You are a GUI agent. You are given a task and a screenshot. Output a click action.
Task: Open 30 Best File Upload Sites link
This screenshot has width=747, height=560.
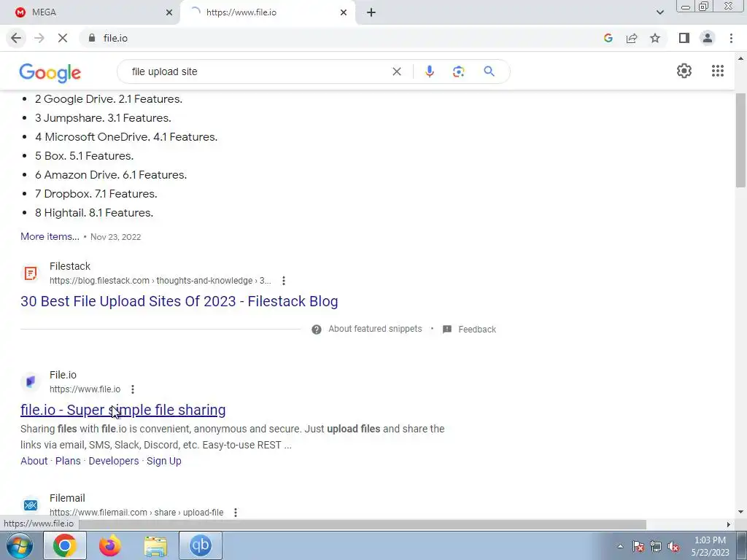point(179,301)
